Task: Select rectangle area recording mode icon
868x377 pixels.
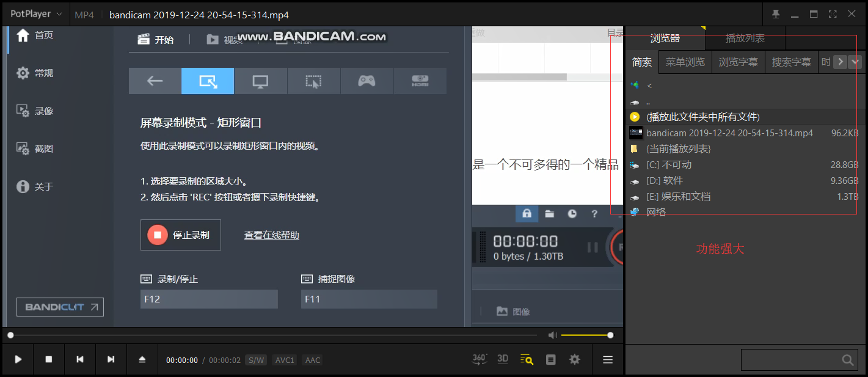Action: [208, 81]
